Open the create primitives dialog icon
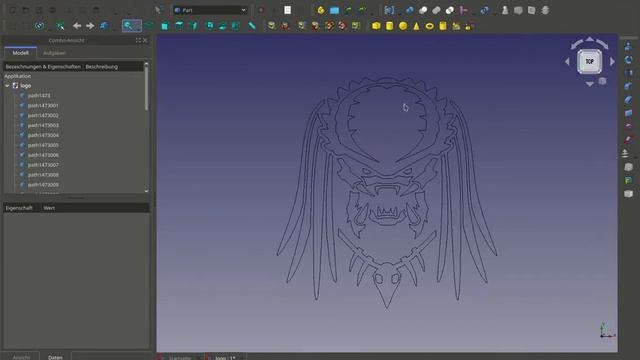The width and height of the screenshot is (640, 360). coord(456,26)
